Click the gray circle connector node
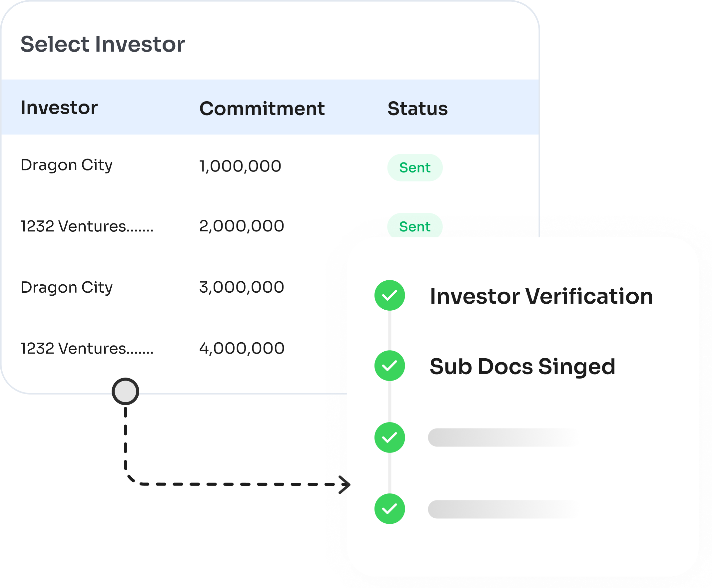The width and height of the screenshot is (712, 588). tap(125, 391)
